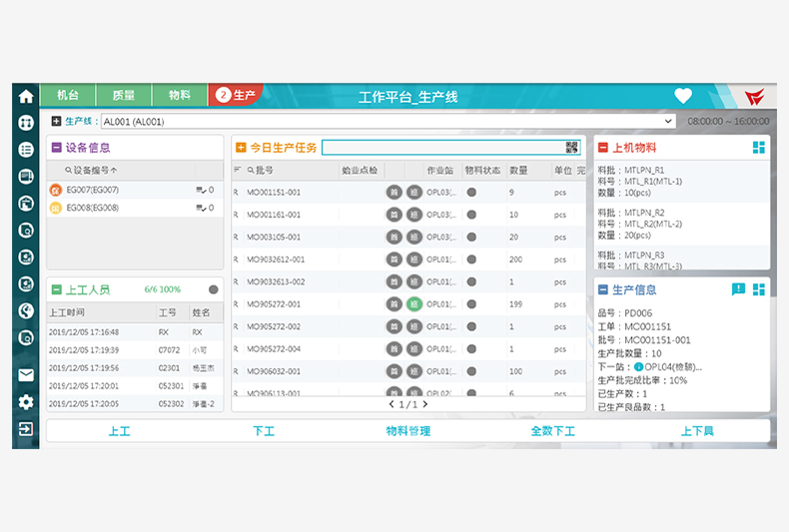Click the heart favorite icon in header
This screenshot has height=532, width=789.
point(683,96)
